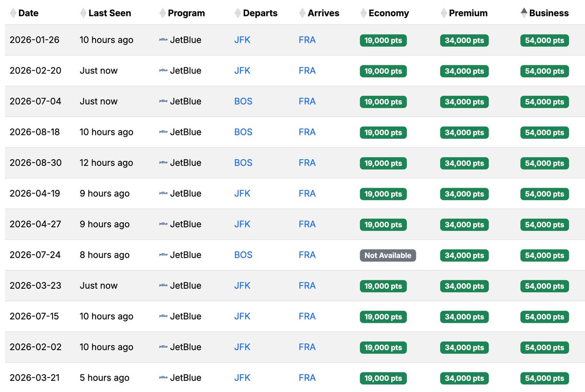Open FRA arrival link for 2026-08-18
Image resolution: width=585 pixels, height=392 pixels.
coord(307,132)
